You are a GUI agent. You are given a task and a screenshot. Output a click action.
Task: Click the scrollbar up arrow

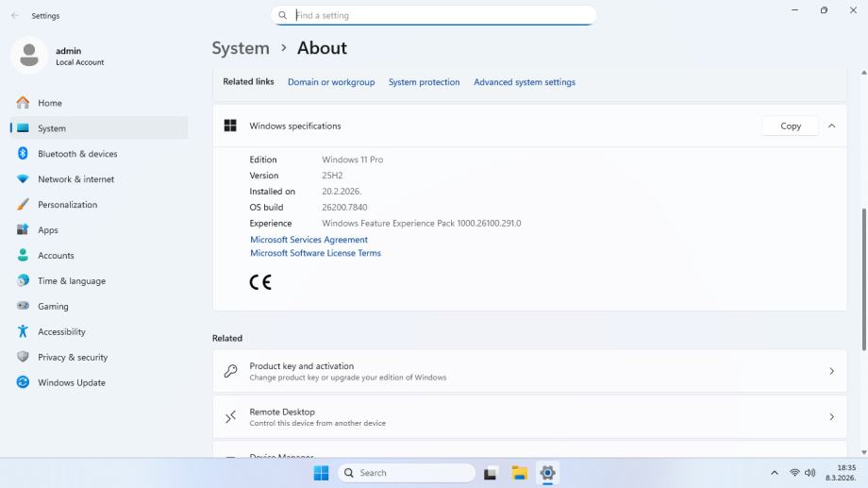(x=863, y=73)
